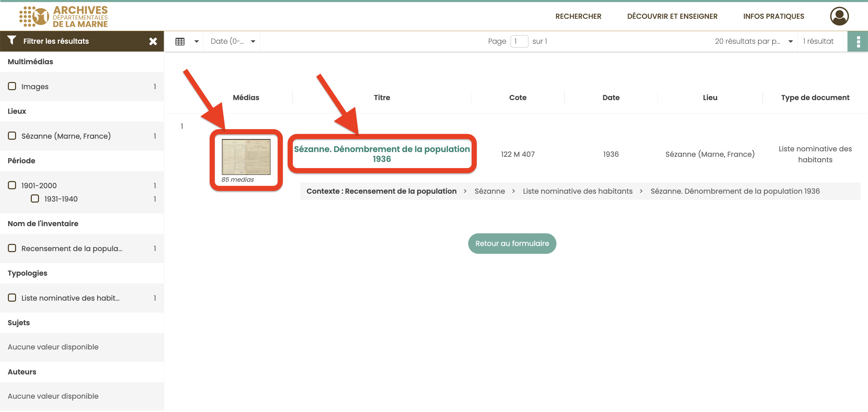Open the INFOS PRATIQUES menu
The height and width of the screenshot is (412, 868).
pos(773,16)
